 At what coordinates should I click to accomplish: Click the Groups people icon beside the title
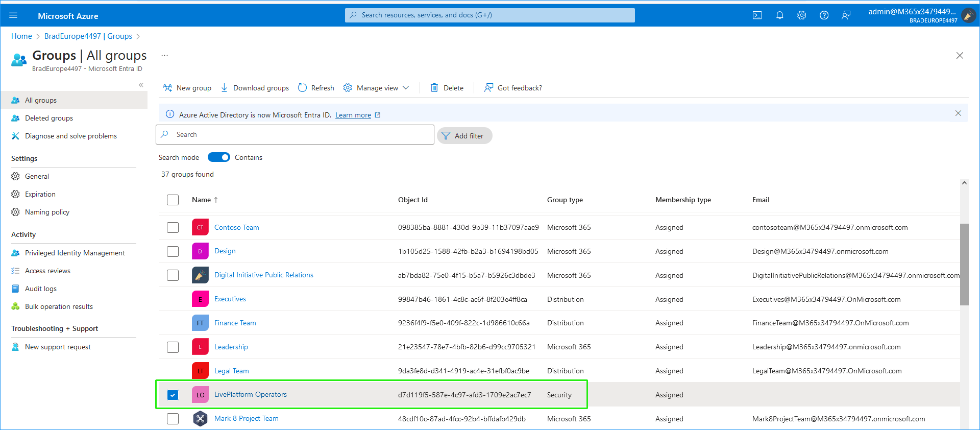click(x=19, y=60)
